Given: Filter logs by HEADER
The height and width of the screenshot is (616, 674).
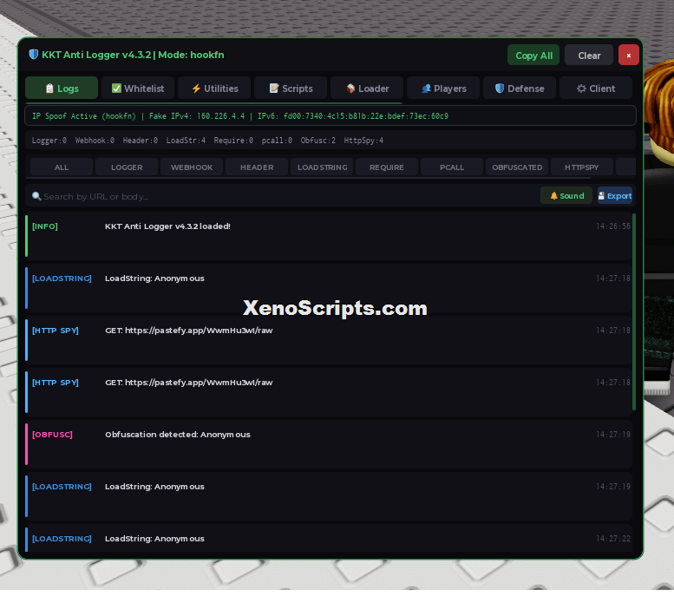Looking at the screenshot, I should (257, 167).
